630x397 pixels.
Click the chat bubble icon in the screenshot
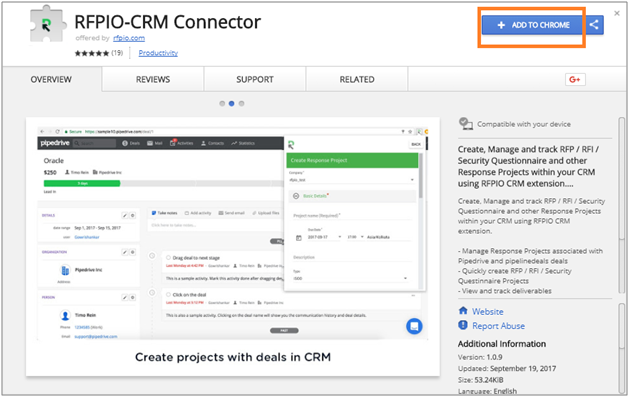click(x=414, y=326)
